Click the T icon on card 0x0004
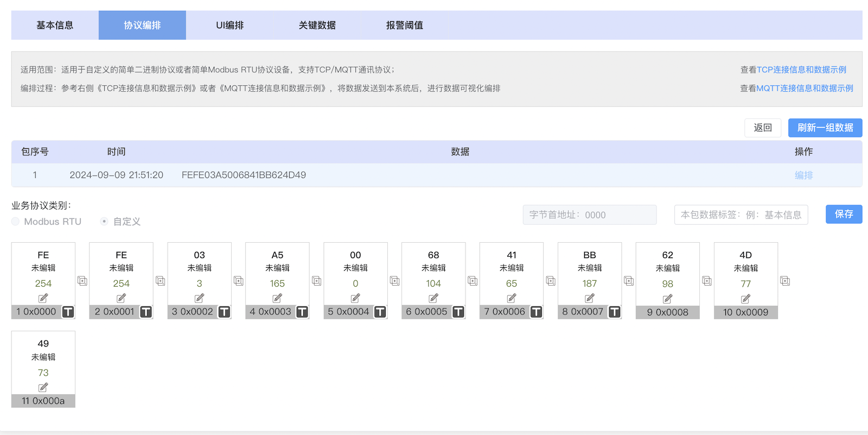The image size is (868, 435). pos(380,312)
